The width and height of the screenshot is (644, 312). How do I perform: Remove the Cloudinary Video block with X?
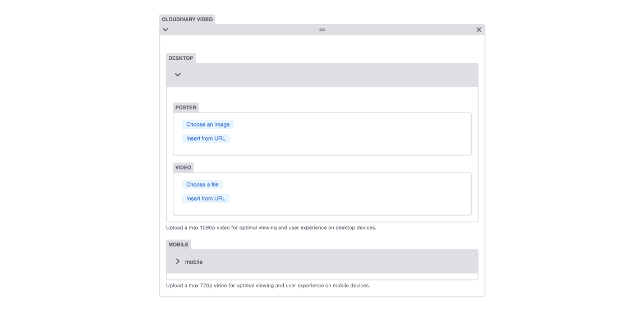point(479,30)
